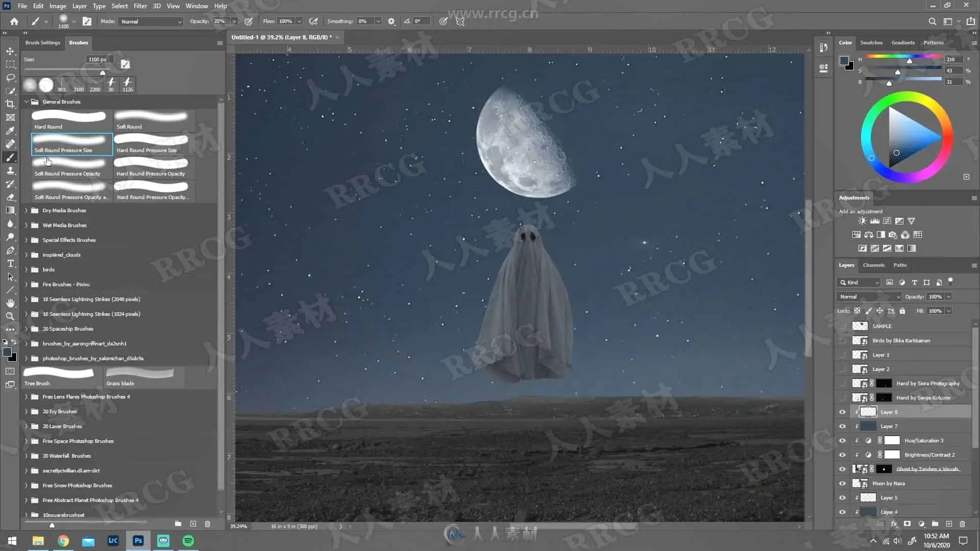Expand Dry Media Brushes folder

coord(27,210)
